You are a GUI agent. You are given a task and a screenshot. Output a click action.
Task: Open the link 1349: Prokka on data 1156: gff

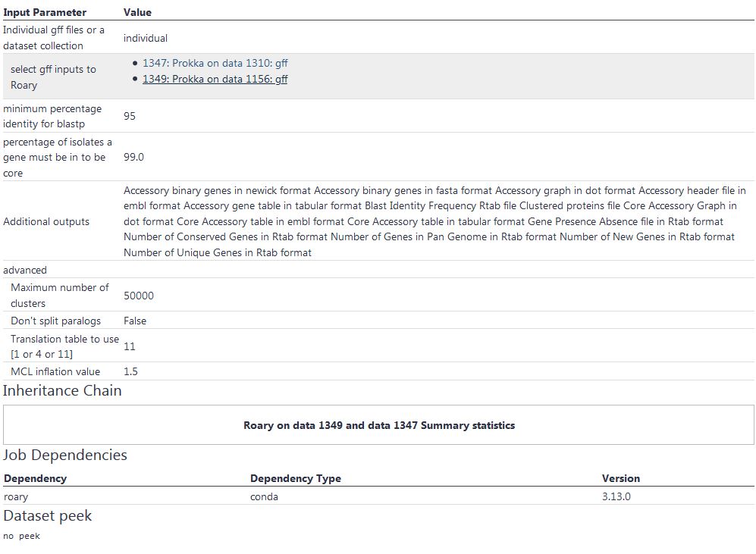(215, 79)
